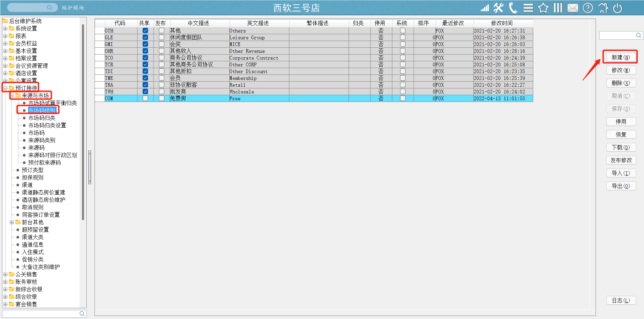Select 市场码归类 in the tree
Image resolution: width=644 pixels, height=319 pixels.
click(x=42, y=118)
